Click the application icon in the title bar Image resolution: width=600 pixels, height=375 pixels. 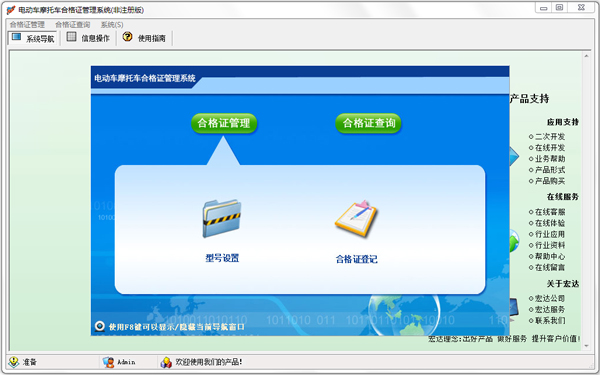(11, 10)
